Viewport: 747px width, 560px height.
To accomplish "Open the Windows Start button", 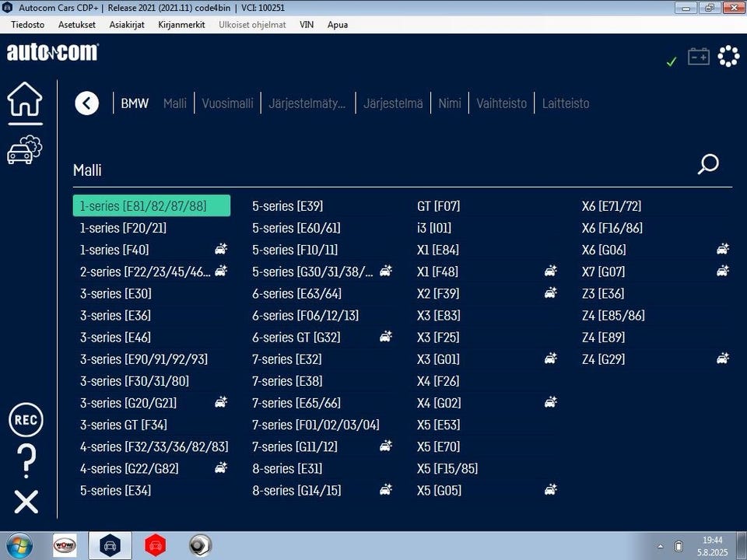I will [x=19, y=545].
